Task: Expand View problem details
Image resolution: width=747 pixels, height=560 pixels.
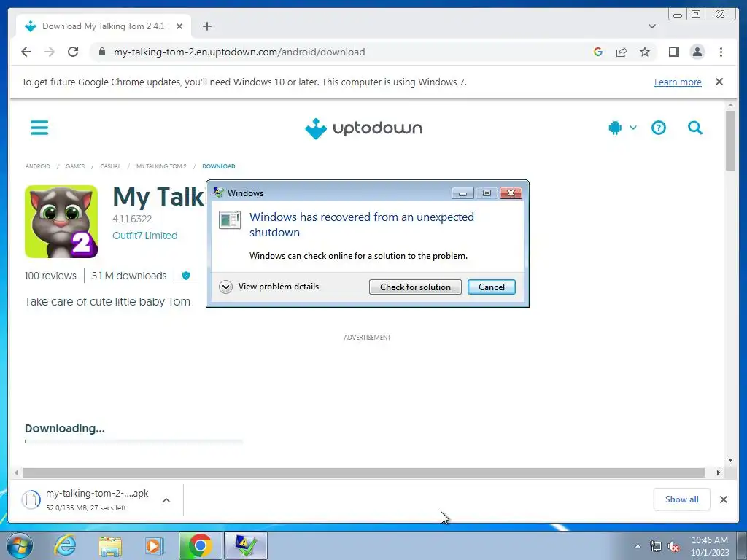Action: pos(269,287)
